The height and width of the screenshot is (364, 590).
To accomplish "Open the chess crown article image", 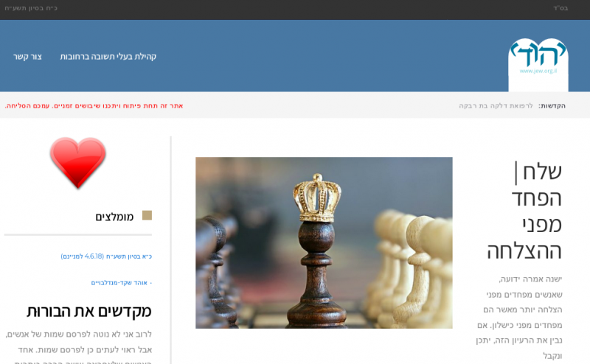I will [x=324, y=242].
